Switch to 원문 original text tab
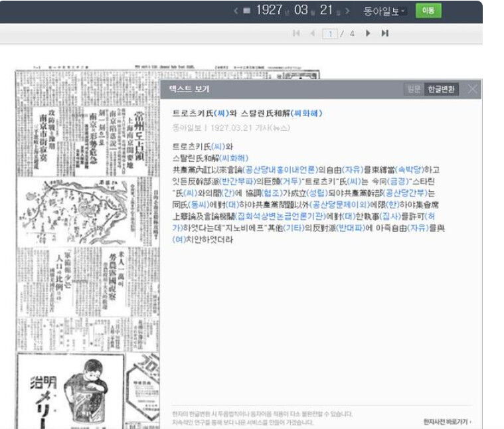The height and width of the screenshot is (429, 504). pos(414,89)
